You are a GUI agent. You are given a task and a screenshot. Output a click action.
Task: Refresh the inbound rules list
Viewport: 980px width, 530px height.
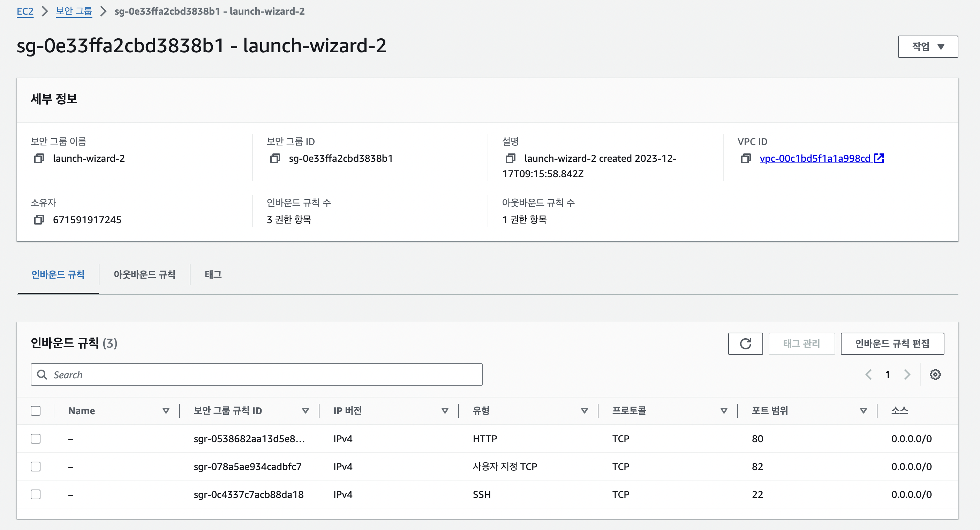click(x=745, y=343)
